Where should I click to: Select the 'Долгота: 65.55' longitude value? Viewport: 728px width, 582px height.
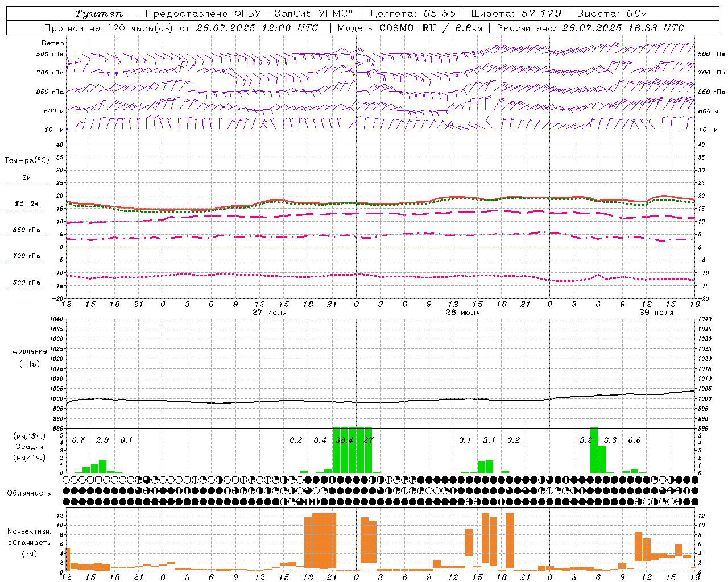click(x=413, y=14)
